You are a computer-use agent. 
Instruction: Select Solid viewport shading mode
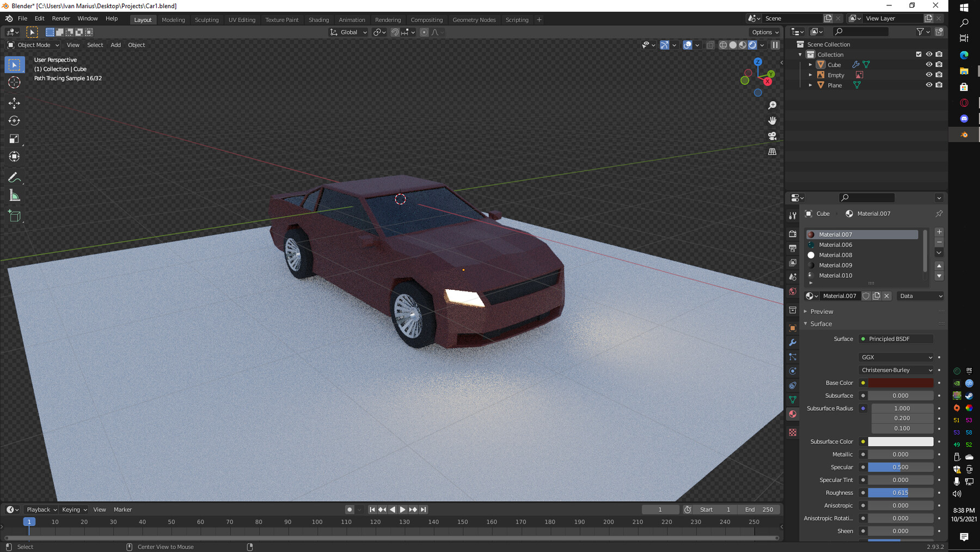(x=733, y=45)
